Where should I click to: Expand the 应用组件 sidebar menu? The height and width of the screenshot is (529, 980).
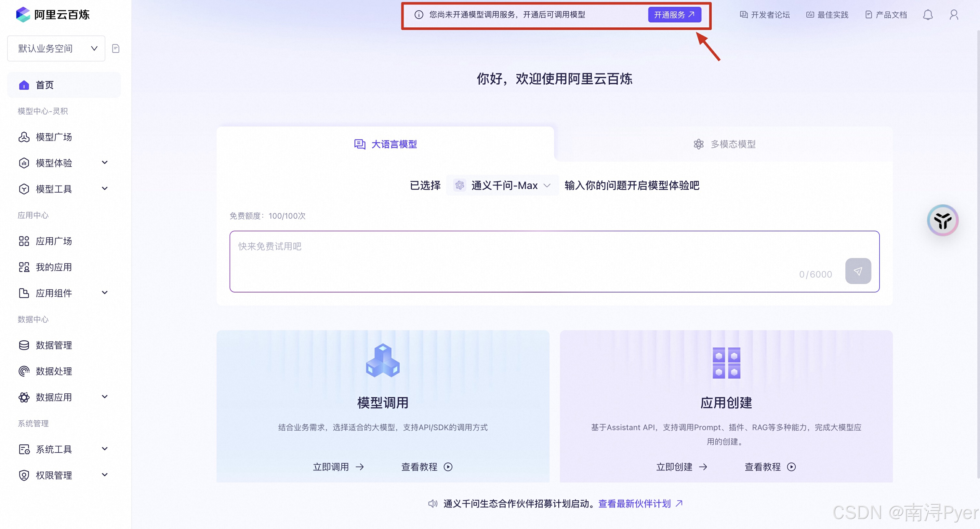64,293
